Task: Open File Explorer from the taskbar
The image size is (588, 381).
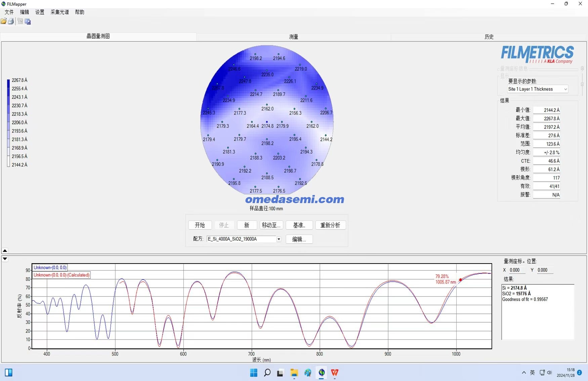Action: click(x=294, y=373)
